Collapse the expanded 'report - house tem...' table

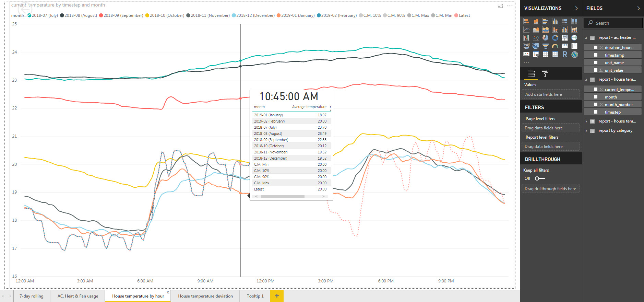586,80
